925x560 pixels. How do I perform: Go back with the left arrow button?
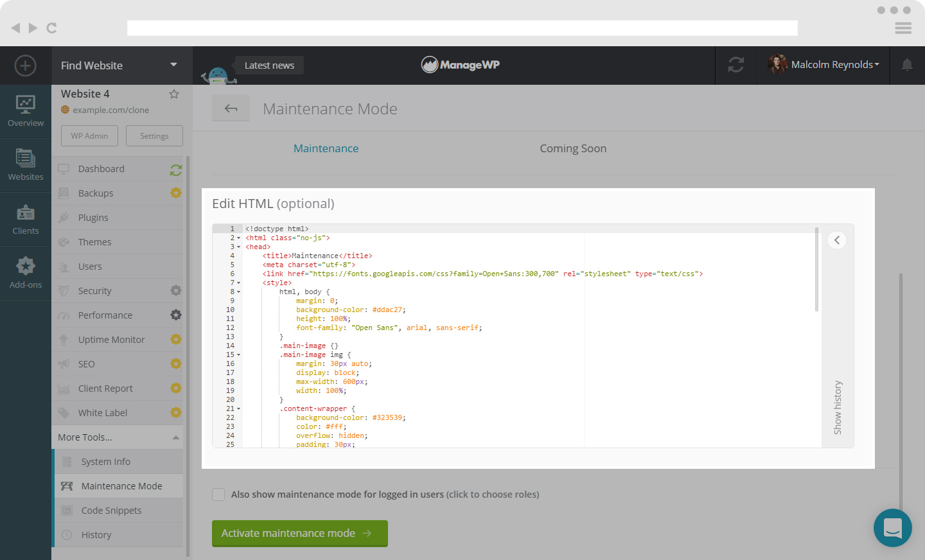[231, 109]
